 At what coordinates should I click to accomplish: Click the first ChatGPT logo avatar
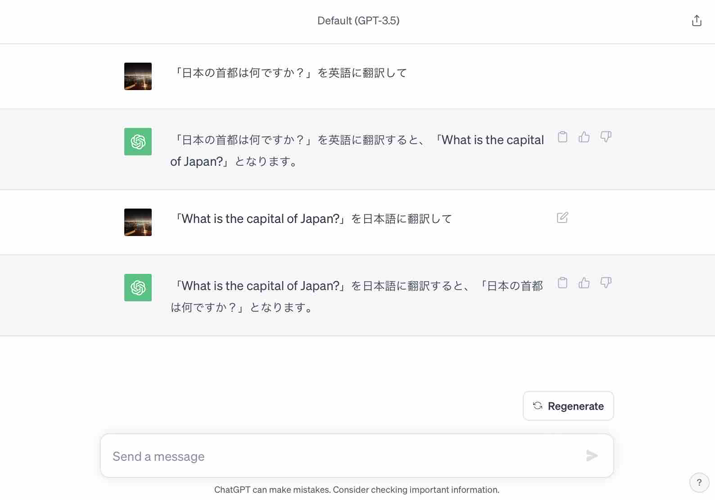pyautogui.click(x=138, y=141)
